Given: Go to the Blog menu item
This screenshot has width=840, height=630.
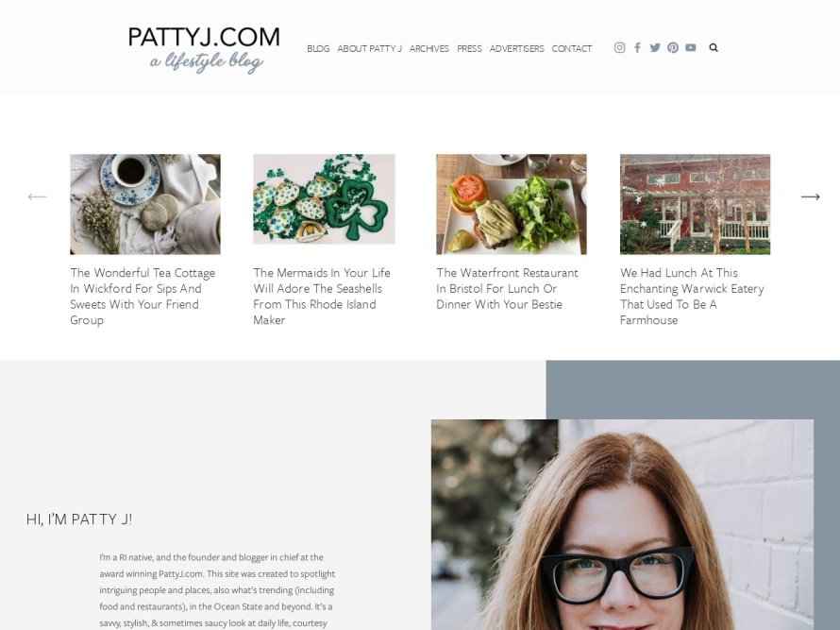Looking at the screenshot, I should (x=318, y=49).
